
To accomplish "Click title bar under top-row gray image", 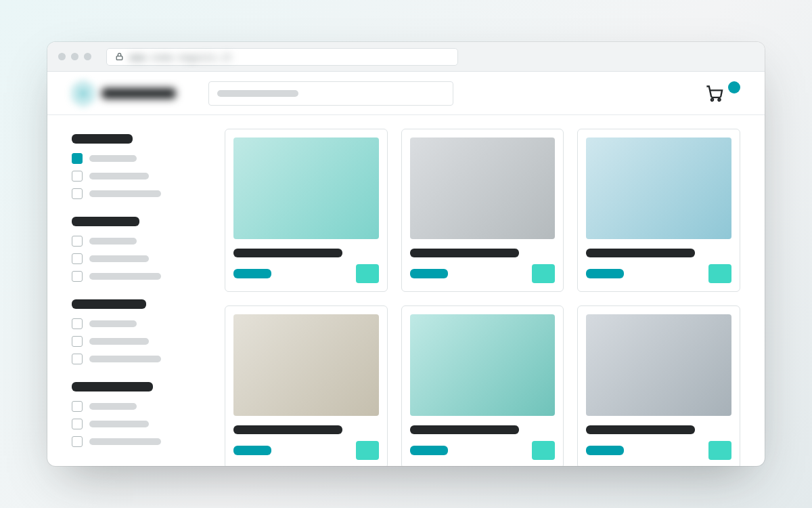I will (x=464, y=253).
